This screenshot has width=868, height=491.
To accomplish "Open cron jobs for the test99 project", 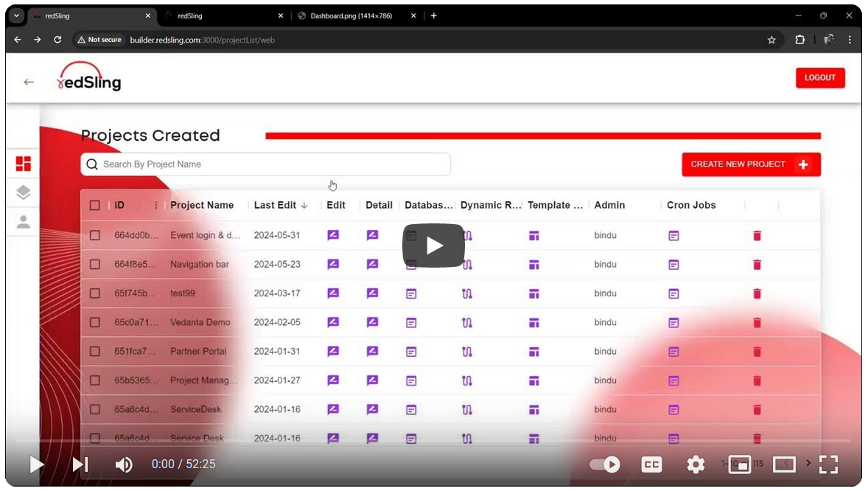I will point(673,293).
